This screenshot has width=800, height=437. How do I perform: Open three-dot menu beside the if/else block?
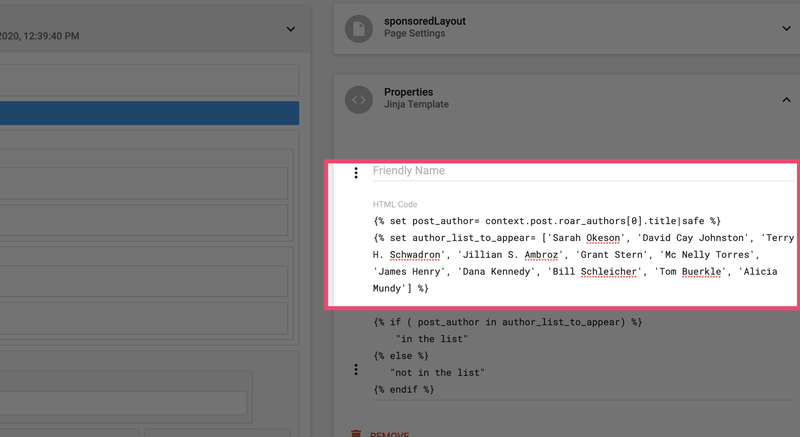click(356, 370)
